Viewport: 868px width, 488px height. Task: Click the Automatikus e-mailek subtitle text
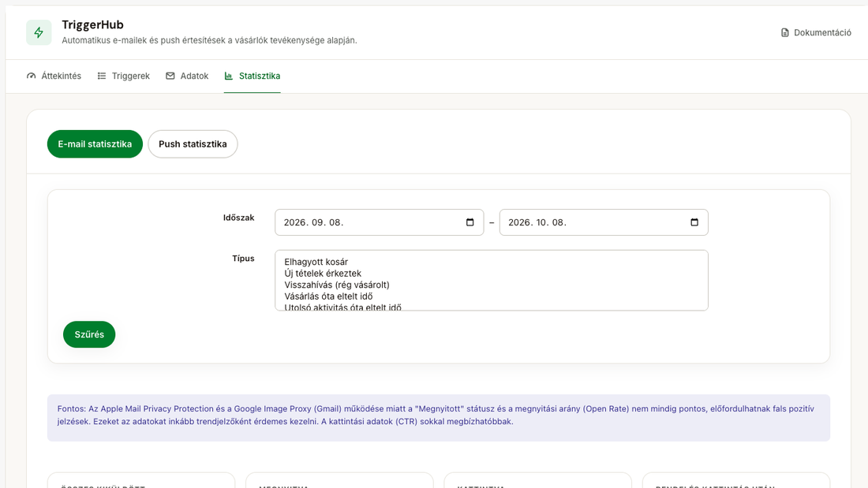(x=209, y=40)
